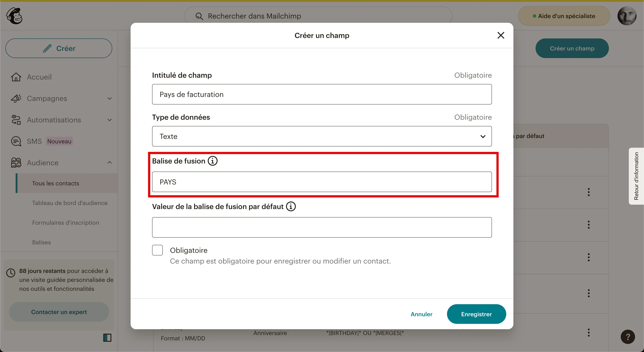Collapse the sidebar with the panel icon
Viewport: 644px width, 352px height.
click(x=107, y=337)
